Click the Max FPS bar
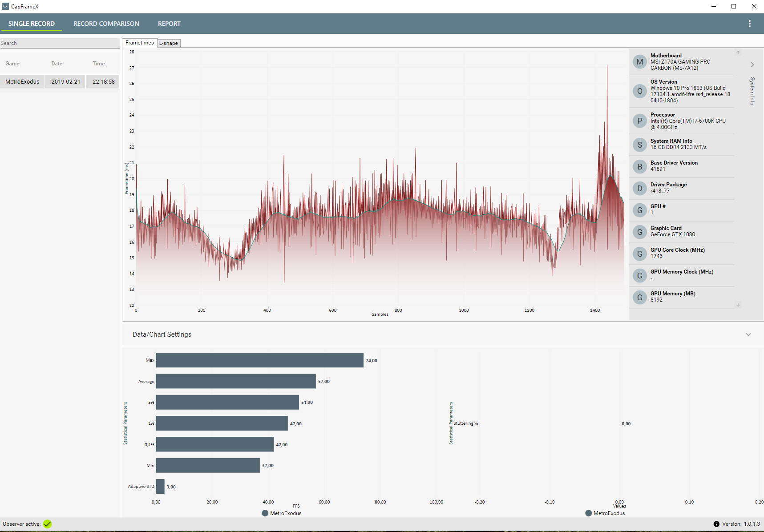764x532 pixels. pyautogui.click(x=260, y=360)
